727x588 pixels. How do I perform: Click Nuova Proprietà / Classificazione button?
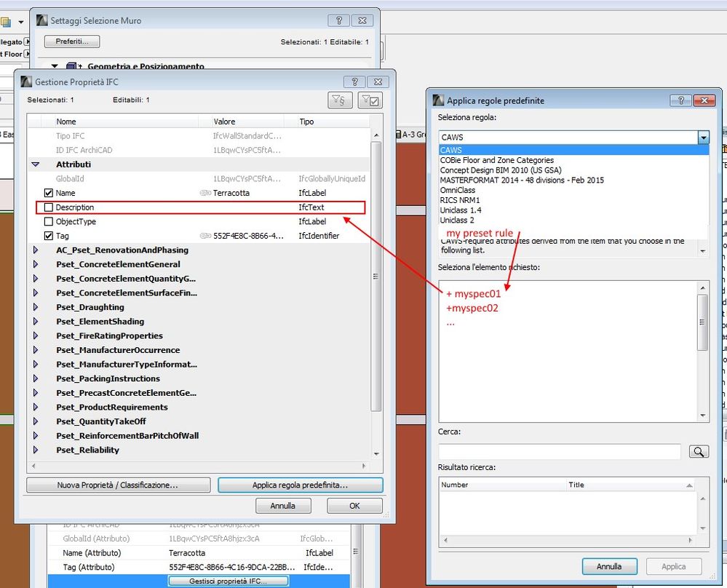[x=118, y=485]
